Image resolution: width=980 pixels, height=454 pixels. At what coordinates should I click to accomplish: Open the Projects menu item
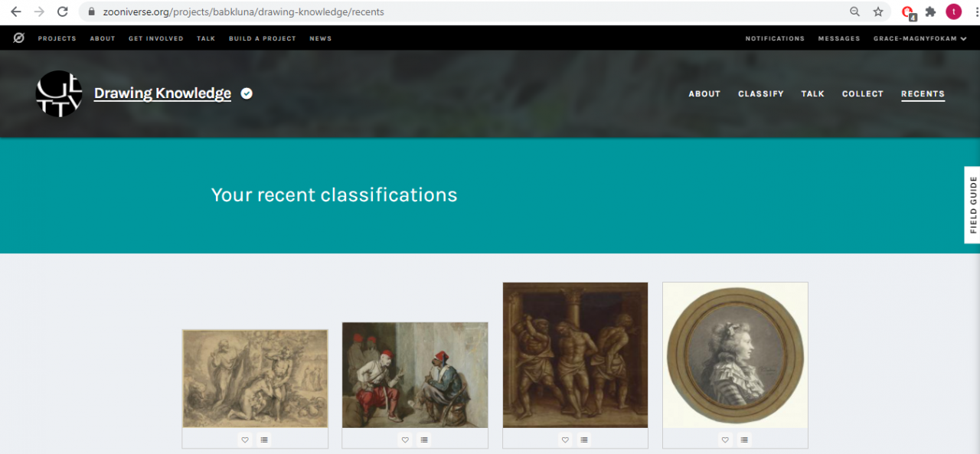click(x=57, y=38)
